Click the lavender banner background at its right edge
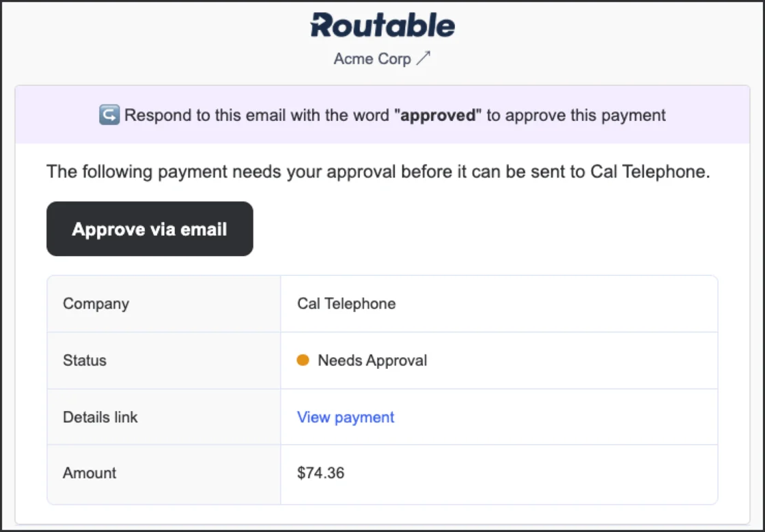 click(724, 115)
